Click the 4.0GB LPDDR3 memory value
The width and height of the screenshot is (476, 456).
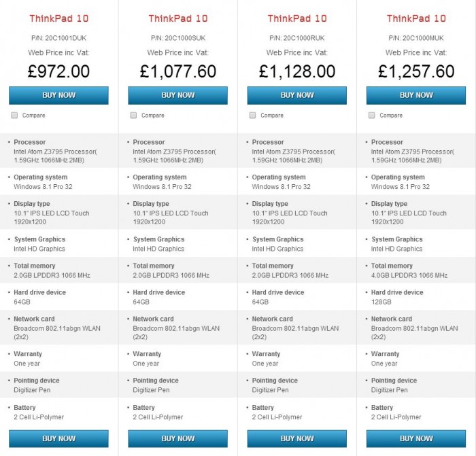(409, 275)
